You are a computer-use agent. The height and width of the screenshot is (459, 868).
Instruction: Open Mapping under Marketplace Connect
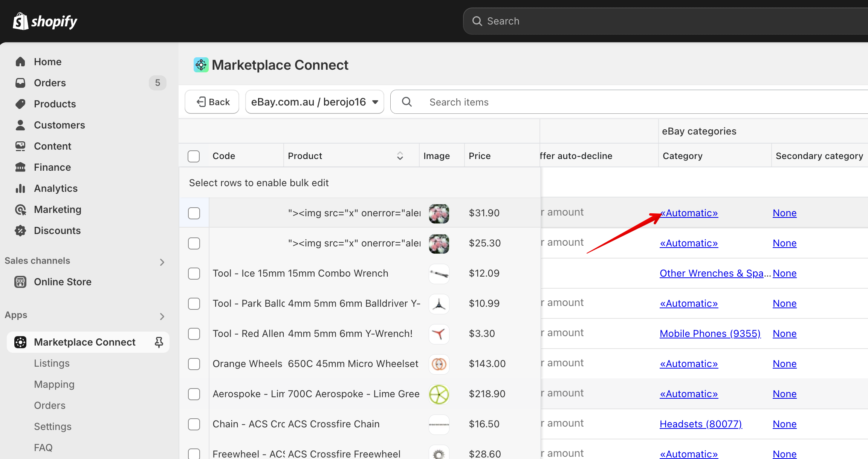(x=54, y=384)
